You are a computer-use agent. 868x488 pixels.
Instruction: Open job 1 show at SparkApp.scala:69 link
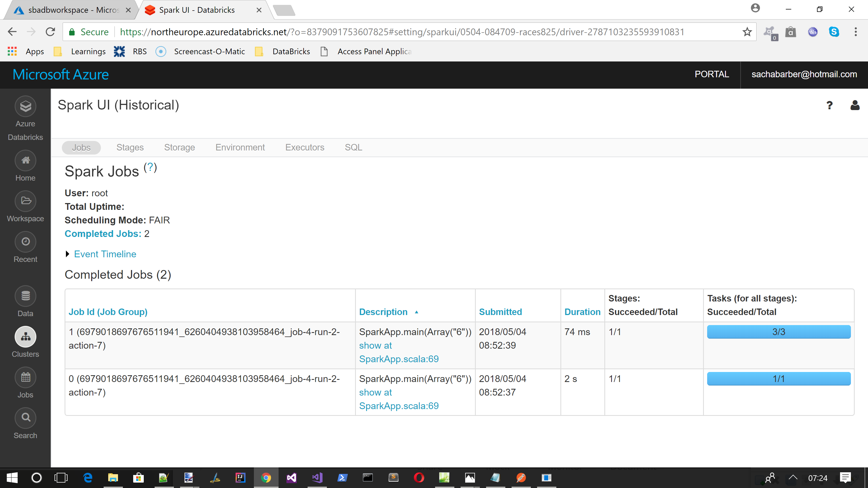coord(399,352)
